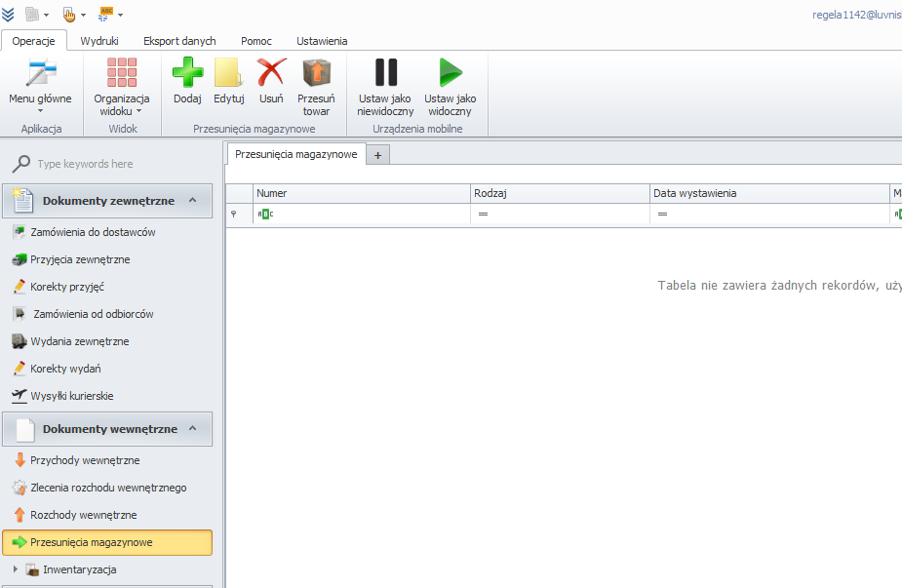Collapse the Dokumenty zewnętrzne group
Screen dimensions: 902x588
point(193,200)
